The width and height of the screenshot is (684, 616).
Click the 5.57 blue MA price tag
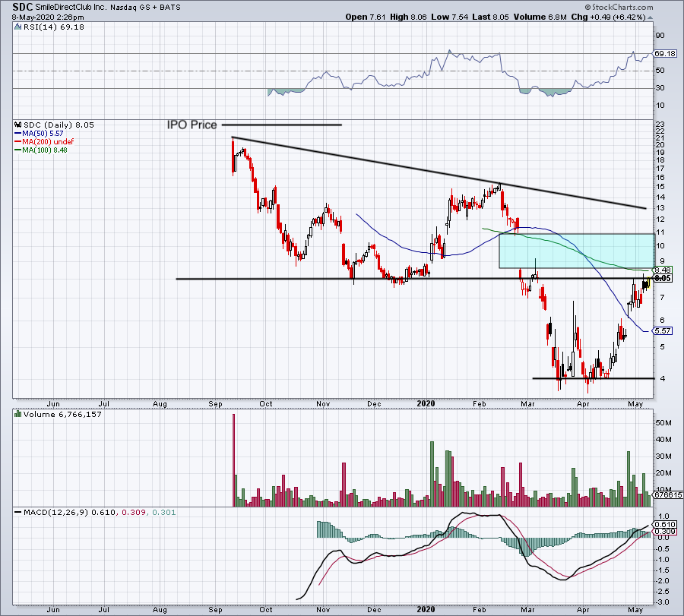[663, 331]
